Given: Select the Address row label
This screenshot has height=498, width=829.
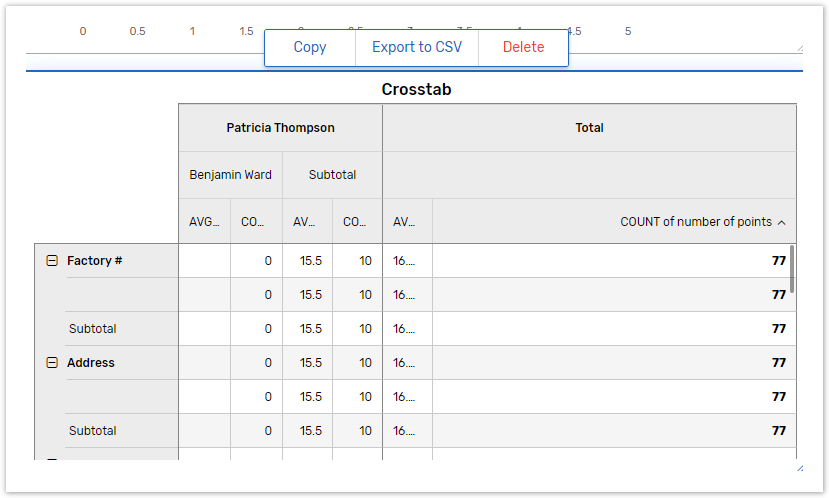Looking at the screenshot, I should (91, 363).
